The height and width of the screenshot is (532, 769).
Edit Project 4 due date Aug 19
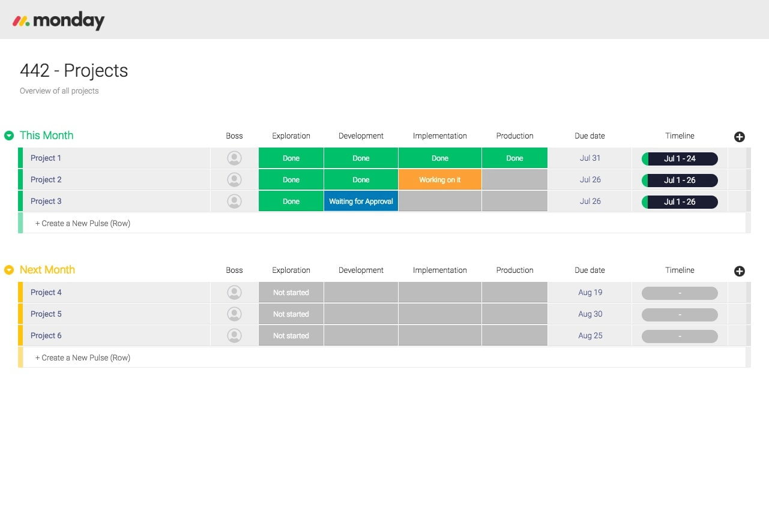click(x=590, y=293)
